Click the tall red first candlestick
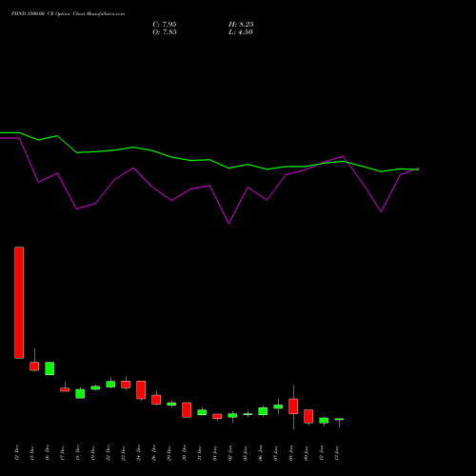This screenshot has width=476, height=476. 19,303
